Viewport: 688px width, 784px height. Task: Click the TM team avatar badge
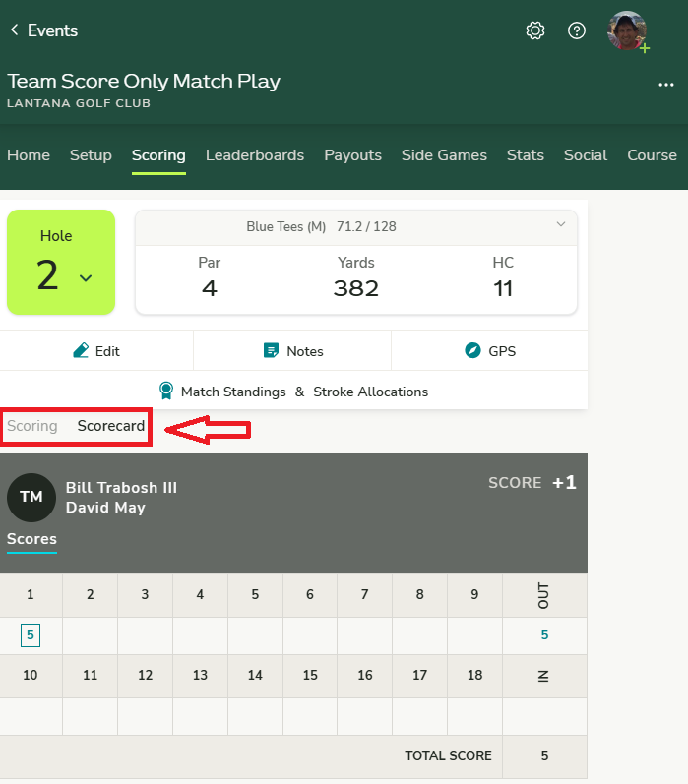coord(31,497)
